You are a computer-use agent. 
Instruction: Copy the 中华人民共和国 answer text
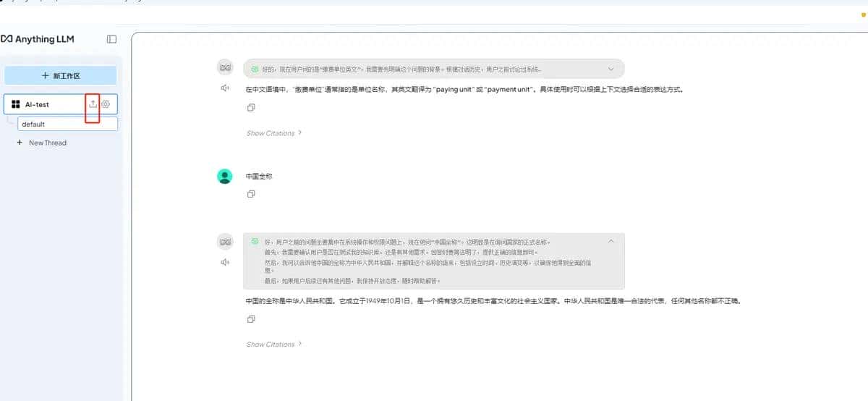[250, 319]
